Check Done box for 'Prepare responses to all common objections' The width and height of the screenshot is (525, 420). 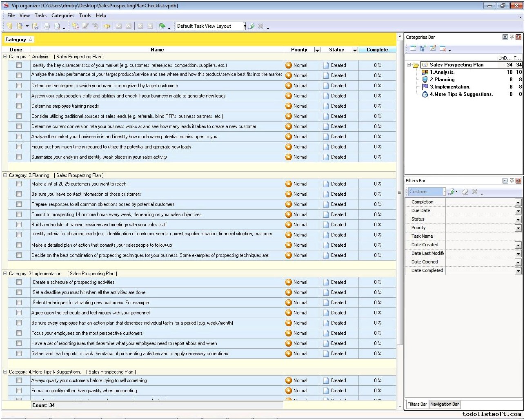click(19, 204)
